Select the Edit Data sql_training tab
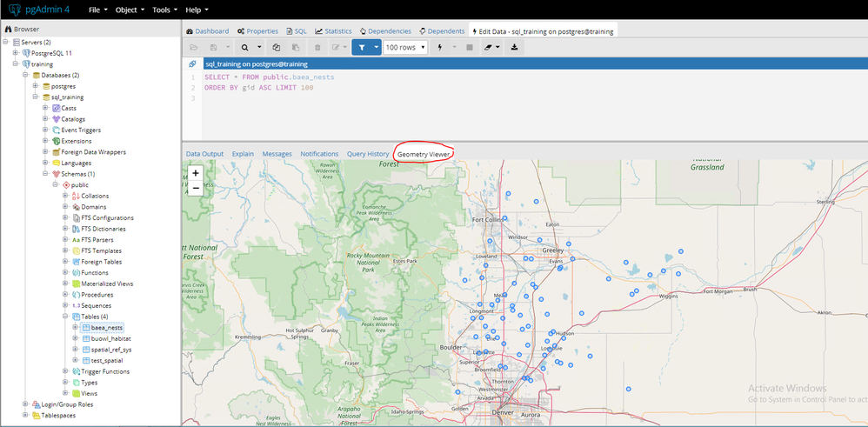This screenshot has width=868, height=427. pos(543,31)
